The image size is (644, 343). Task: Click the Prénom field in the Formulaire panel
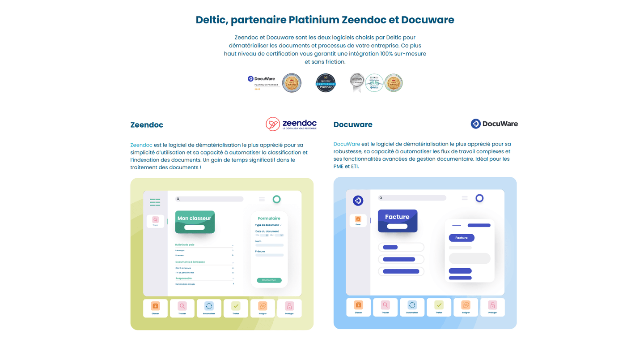(x=269, y=255)
